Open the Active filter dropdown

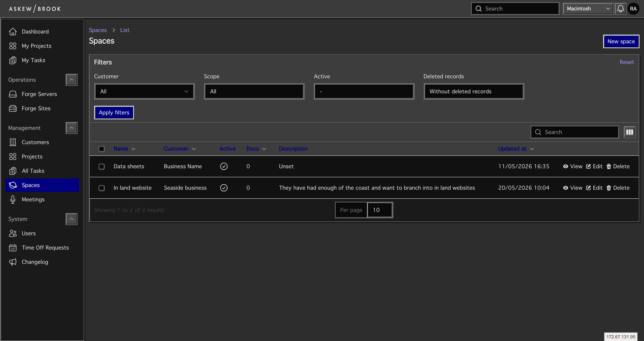coord(364,91)
